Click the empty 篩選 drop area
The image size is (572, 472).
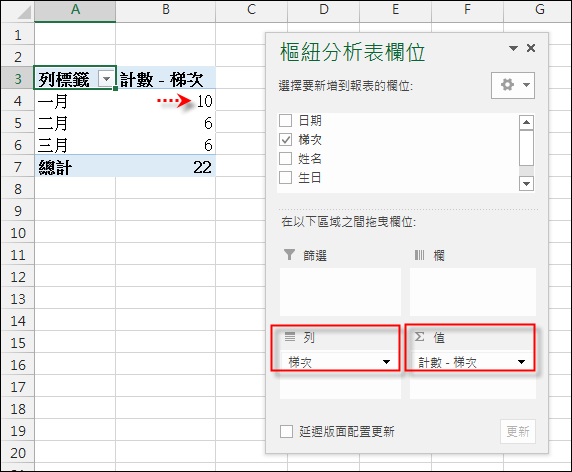point(340,292)
